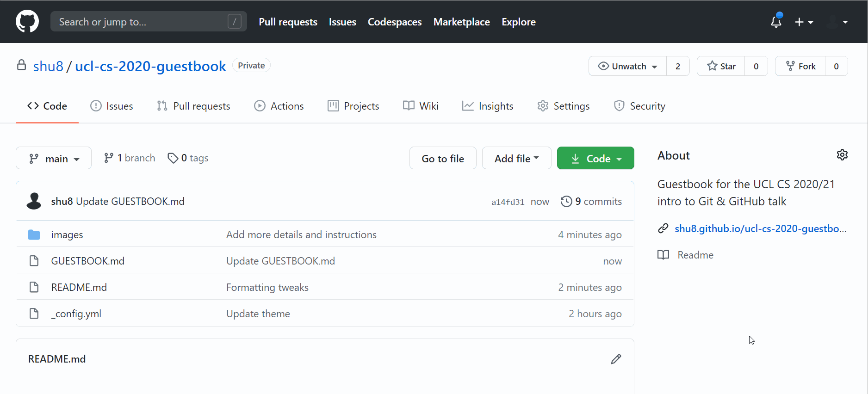Image resolution: width=868 pixels, height=394 pixels.
Task: Switch to the repository Pull requests tab
Action: tap(193, 106)
